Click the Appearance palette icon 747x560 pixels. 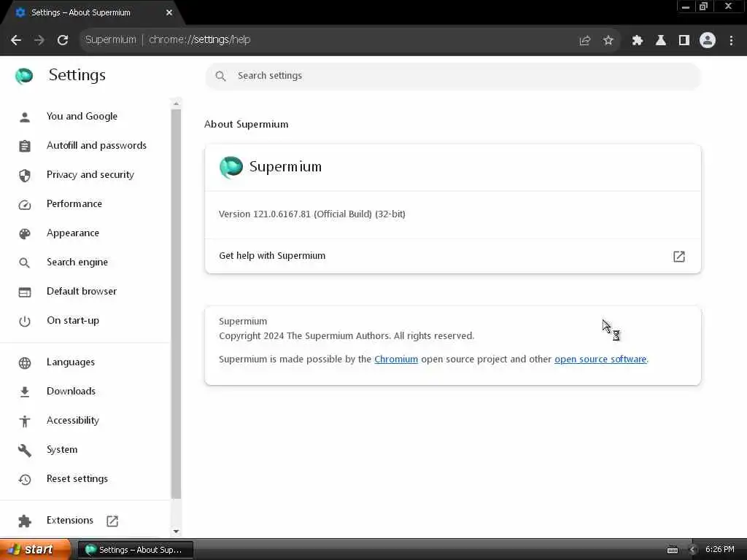coord(25,234)
